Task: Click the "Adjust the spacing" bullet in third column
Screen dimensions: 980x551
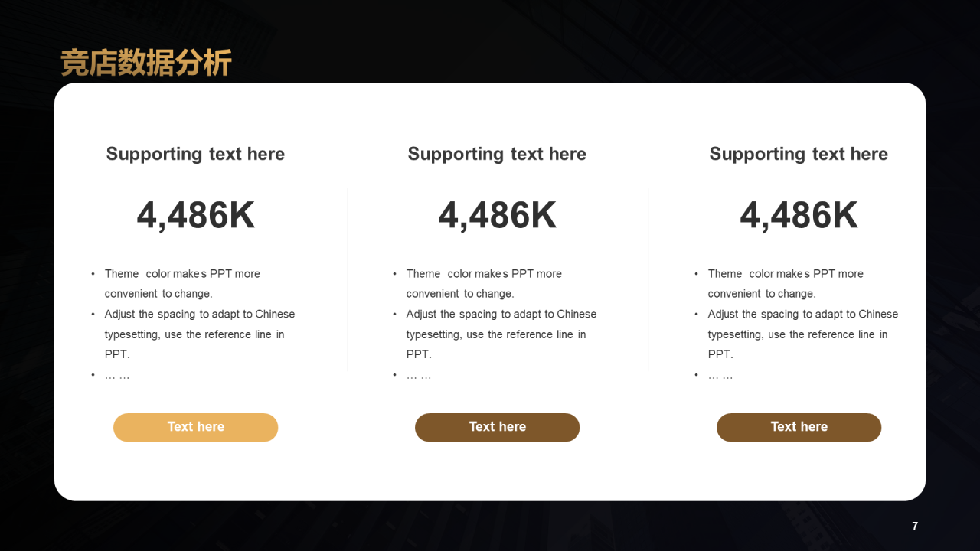Action: 803,334
